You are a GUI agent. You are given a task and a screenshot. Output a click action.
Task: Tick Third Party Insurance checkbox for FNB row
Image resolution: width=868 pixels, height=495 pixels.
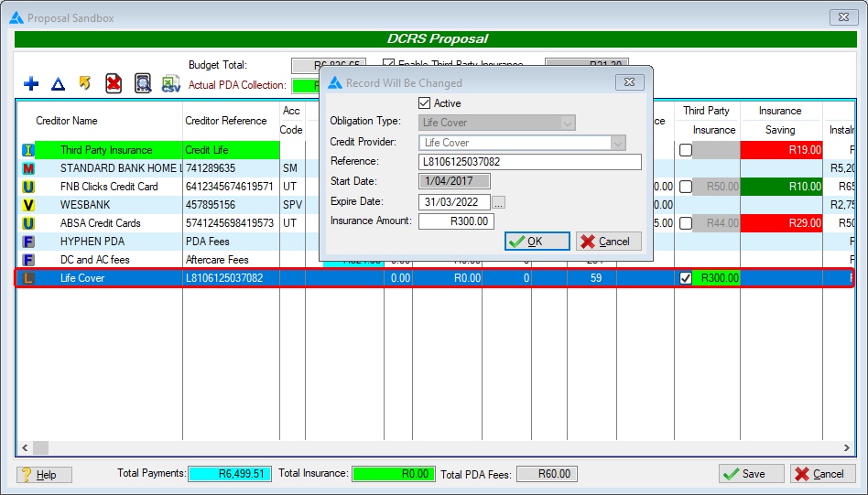coord(685,187)
